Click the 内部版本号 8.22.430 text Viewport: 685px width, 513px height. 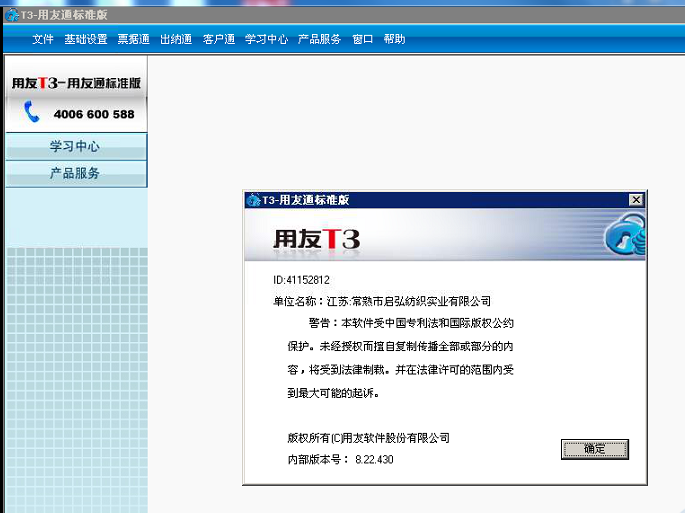(x=340, y=460)
